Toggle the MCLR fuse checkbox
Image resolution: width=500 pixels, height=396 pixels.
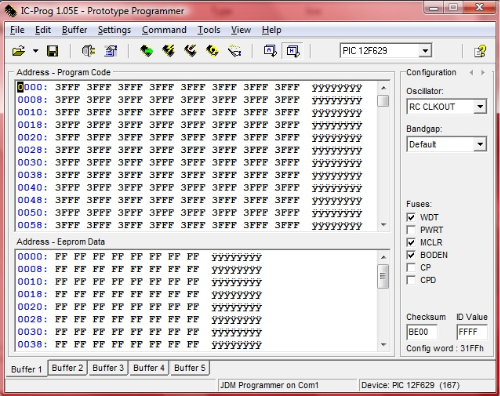point(411,242)
